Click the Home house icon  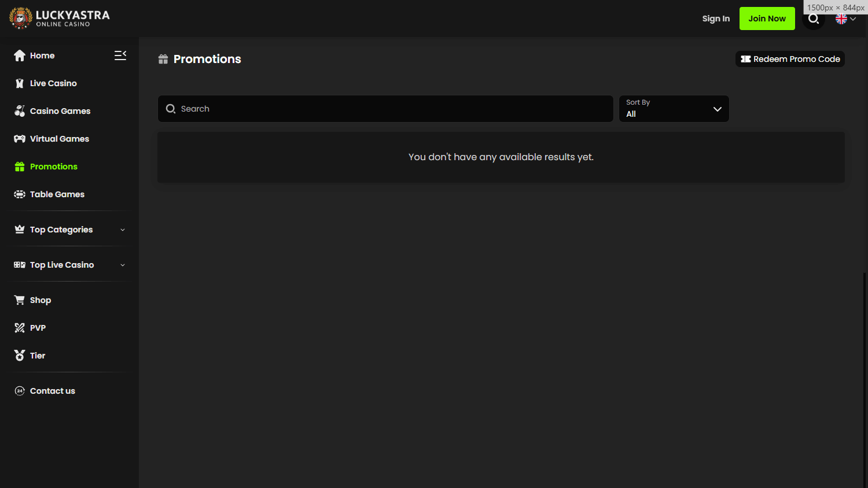[20, 56]
